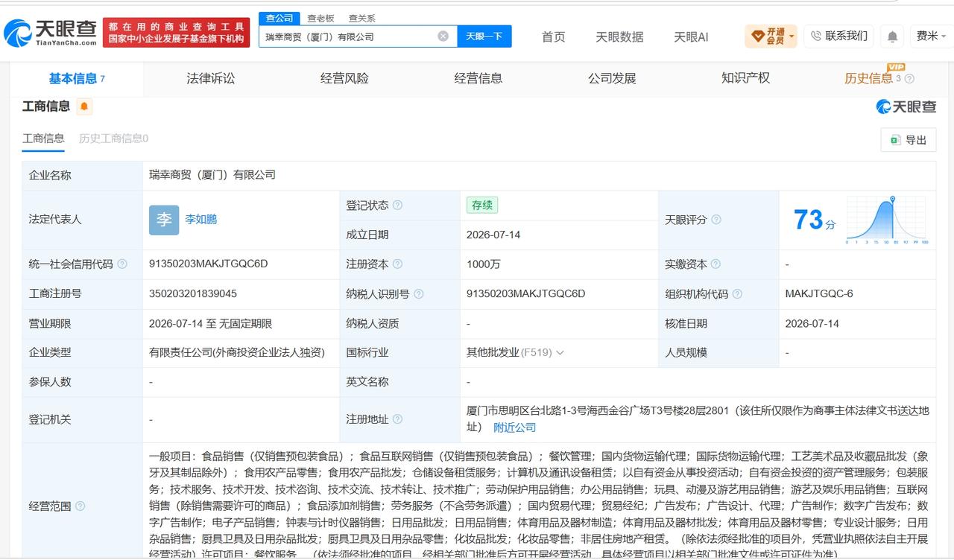Click the red 商业查询工具 banner

[x=177, y=33]
